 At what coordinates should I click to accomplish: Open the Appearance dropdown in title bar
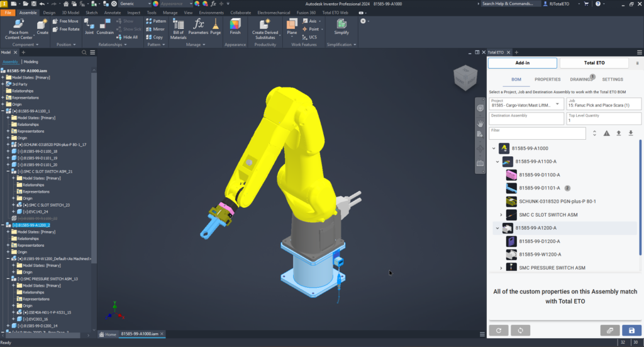pyautogui.click(x=175, y=4)
